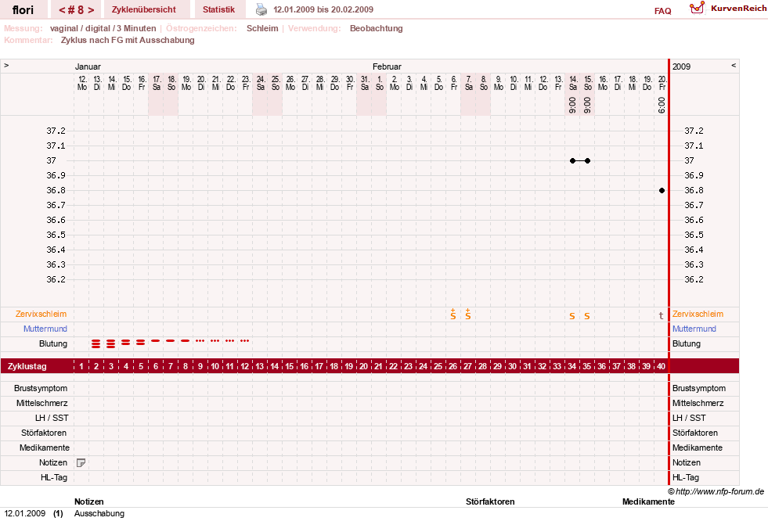
Task: Select the flori user tab
Action: tap(23, 10)
